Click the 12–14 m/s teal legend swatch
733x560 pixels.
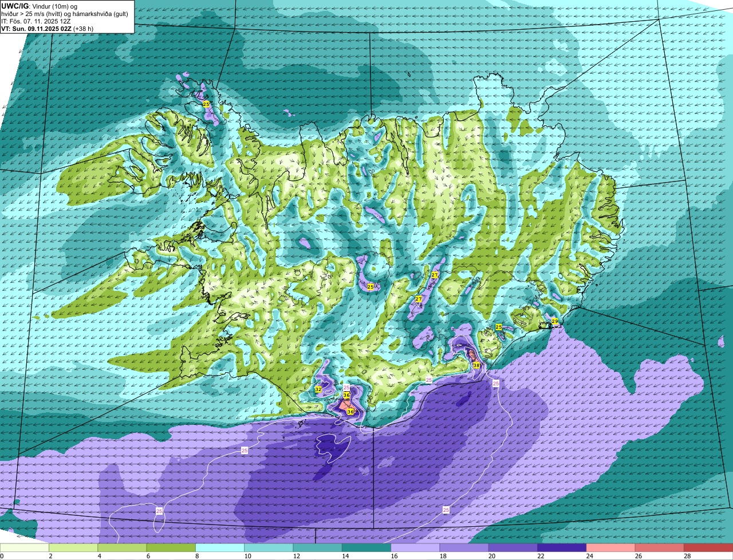click(x=318, y=548)
